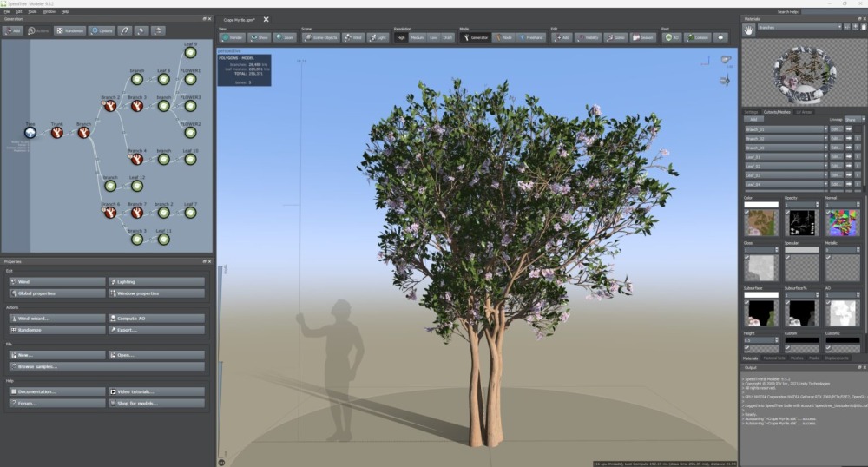Click the white Color swatch
The height and width of the screenshot is (467, 868).
pos(761,205)
